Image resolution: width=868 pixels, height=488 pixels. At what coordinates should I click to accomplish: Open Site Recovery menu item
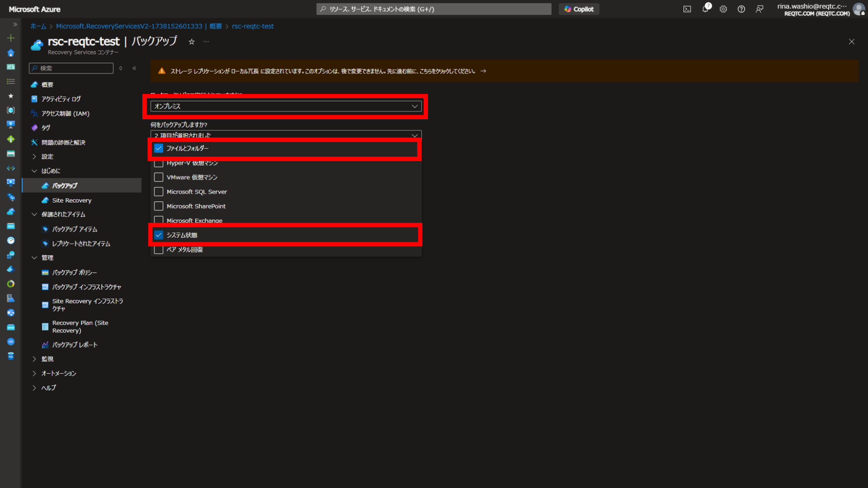click(71, 200)
